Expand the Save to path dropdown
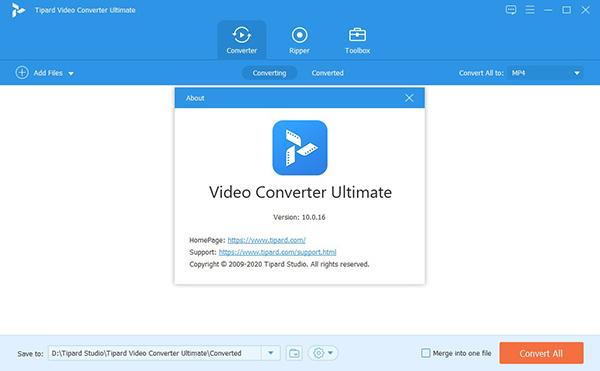Image resolution: width=600 pixels, height=371 pixels. (271, 353)
